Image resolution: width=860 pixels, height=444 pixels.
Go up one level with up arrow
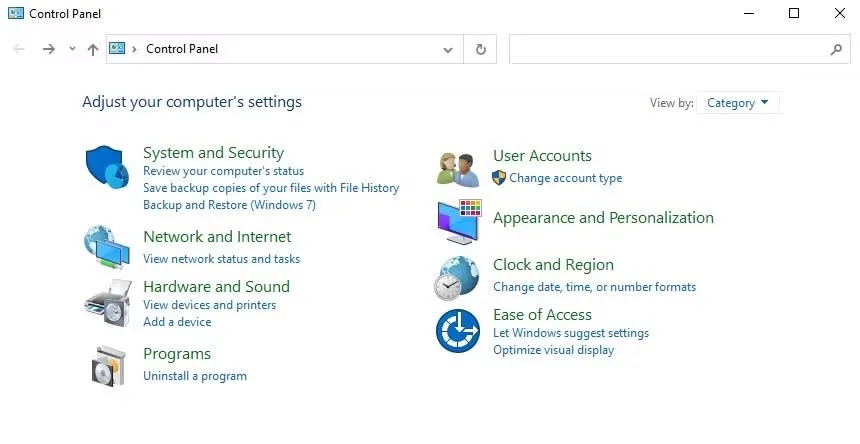point(93,49)
